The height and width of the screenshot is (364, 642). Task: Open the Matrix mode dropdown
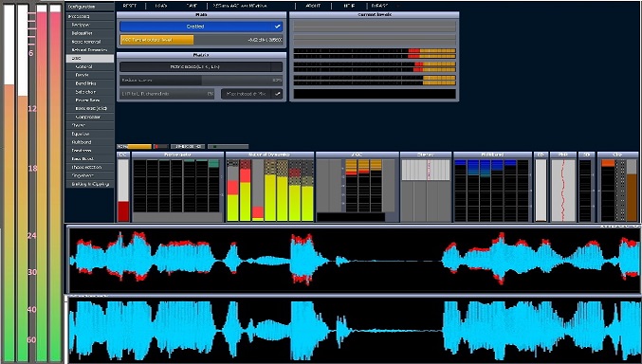tap(201, 66)
